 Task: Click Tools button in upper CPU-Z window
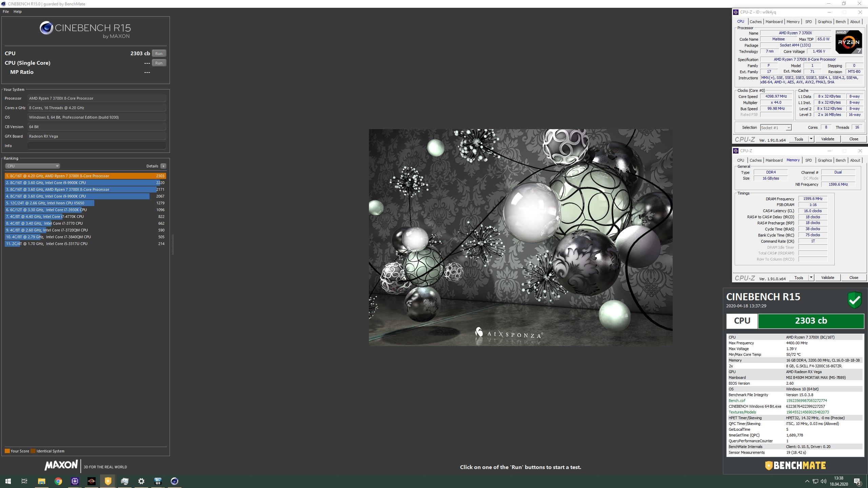tap(798, 139)
